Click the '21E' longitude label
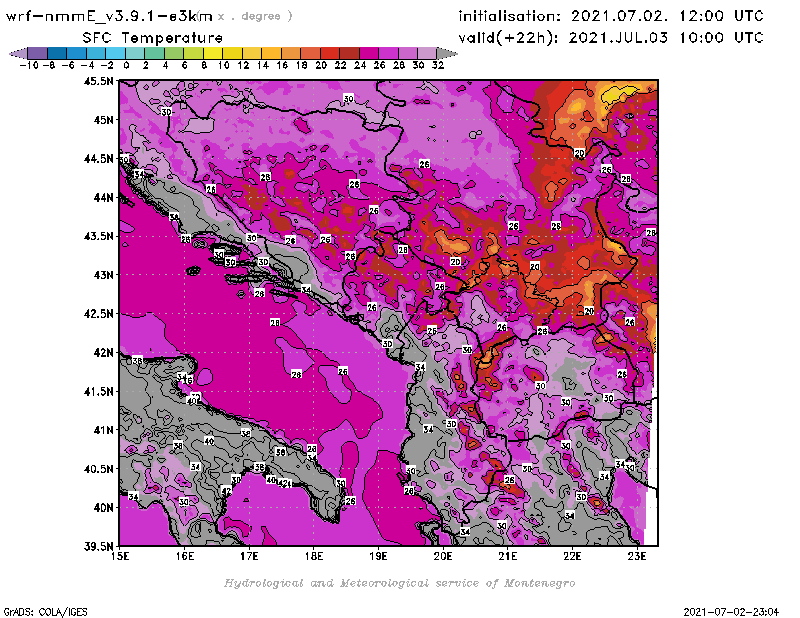This screenshot has height=618, width=800. click(508, 556)
